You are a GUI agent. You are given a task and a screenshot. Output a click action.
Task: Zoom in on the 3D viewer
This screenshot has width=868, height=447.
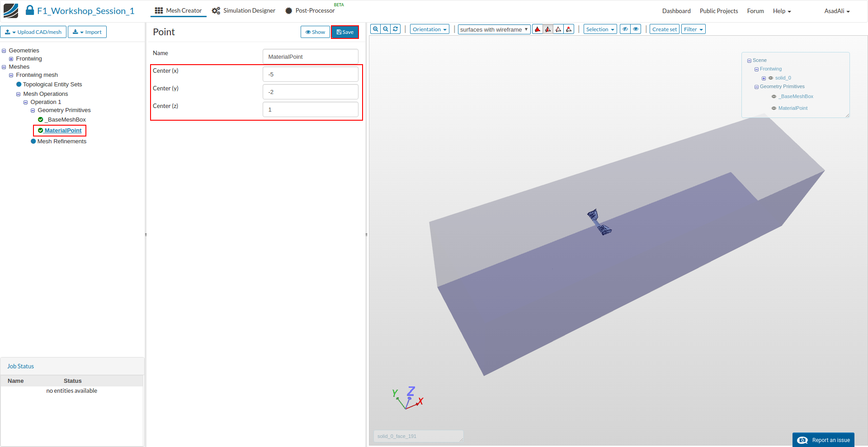375,29
